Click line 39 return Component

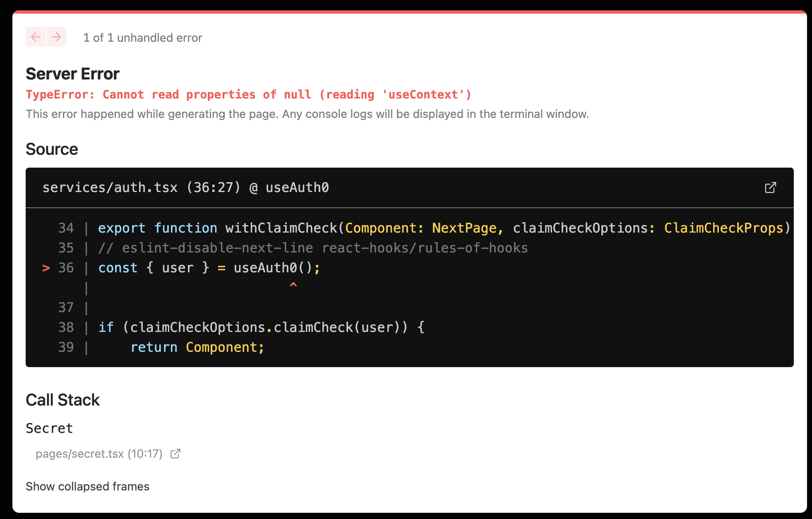click(197, 347)
